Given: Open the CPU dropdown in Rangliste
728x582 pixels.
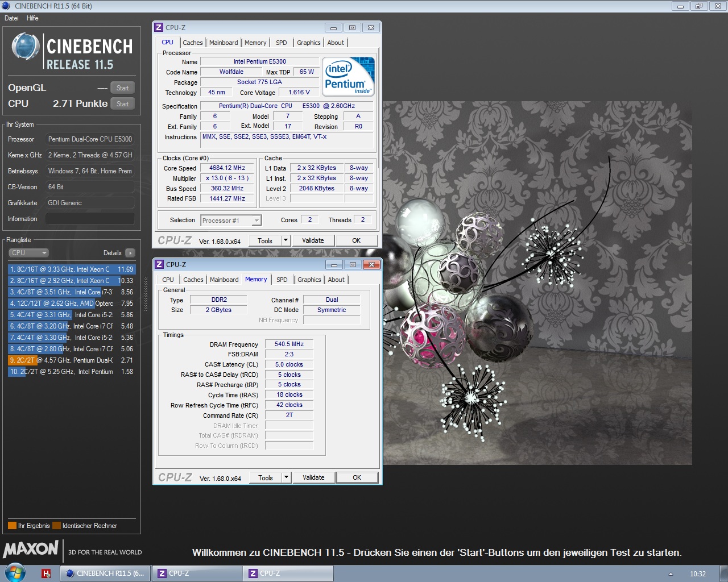Looking at the screenshot, I should point(28,253).
